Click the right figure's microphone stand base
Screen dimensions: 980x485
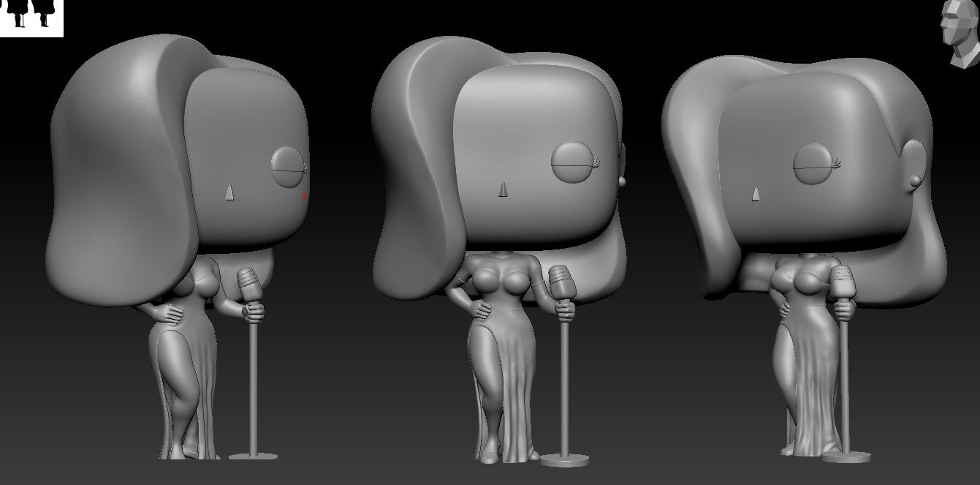click(x=846, y=456)
